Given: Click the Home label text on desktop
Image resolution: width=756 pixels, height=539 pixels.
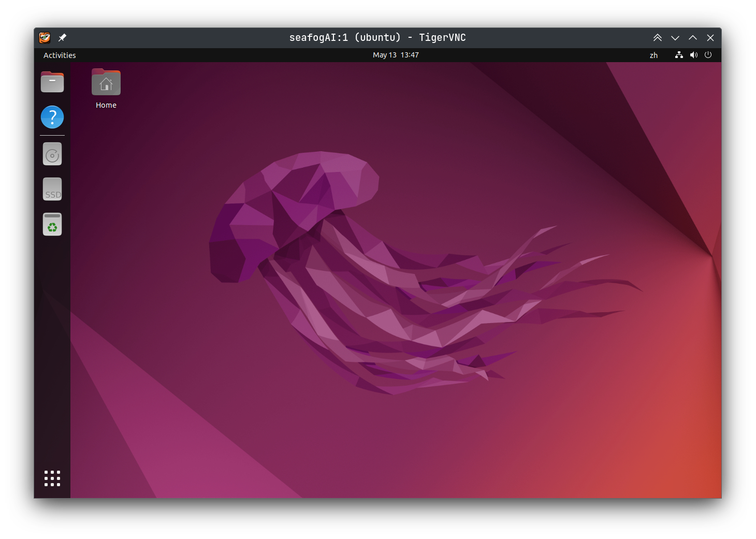Looking at the screenshot, I should (106, 105).
